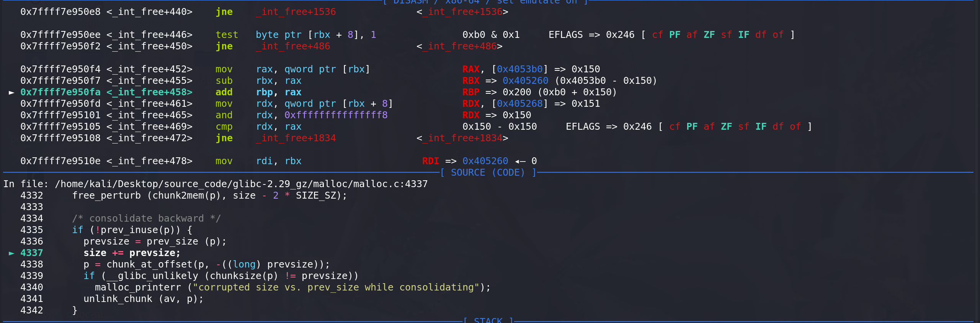Click address 0x7ffff7e9510e <_int_free+478>
Image resolution: width=980 pixels, height=323 pixels.
106,161
